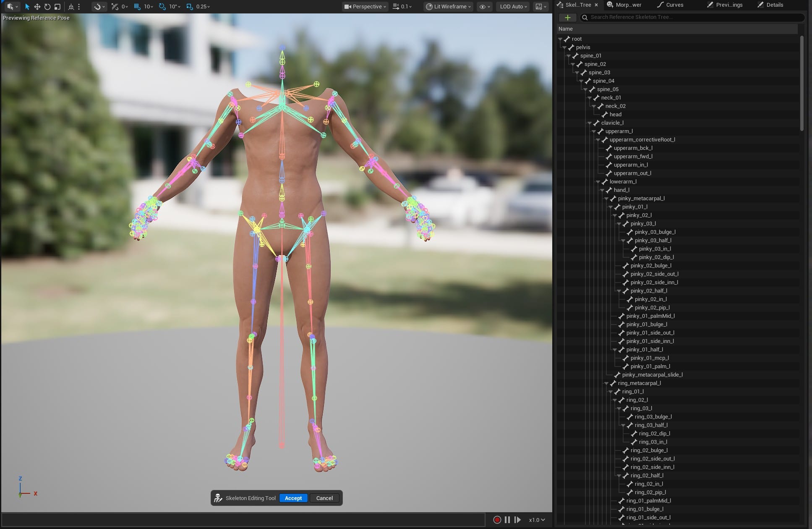
Task: Select the rotate gizmo tool
Action: 47,7
